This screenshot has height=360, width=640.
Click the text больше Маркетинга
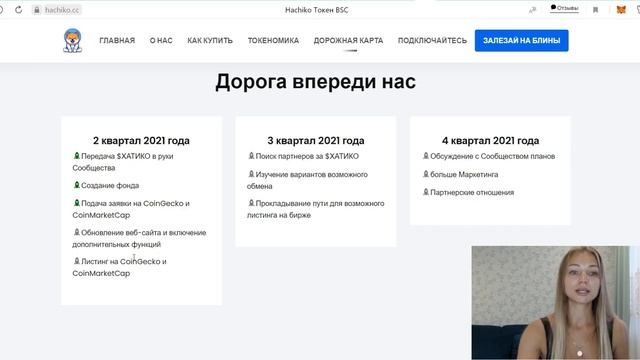tap(464, 175)
